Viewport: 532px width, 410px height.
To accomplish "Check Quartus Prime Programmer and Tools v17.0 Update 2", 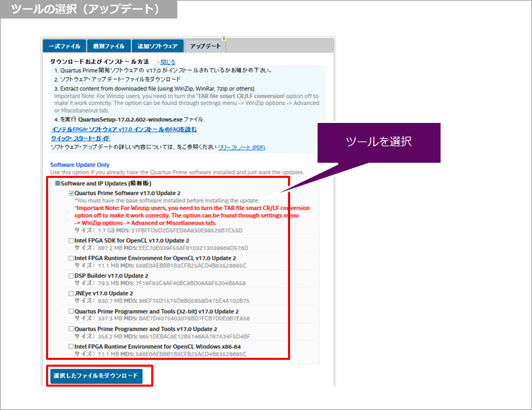I will click(71, 329).
